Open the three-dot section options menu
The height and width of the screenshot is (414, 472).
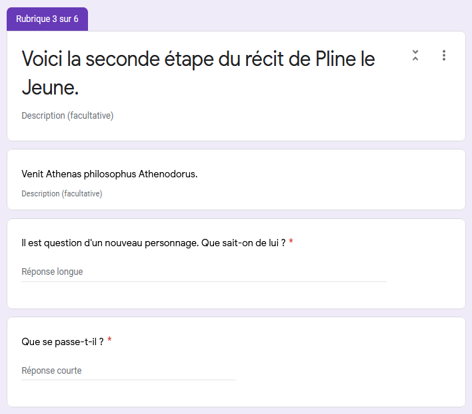click(x=444, y=55)
